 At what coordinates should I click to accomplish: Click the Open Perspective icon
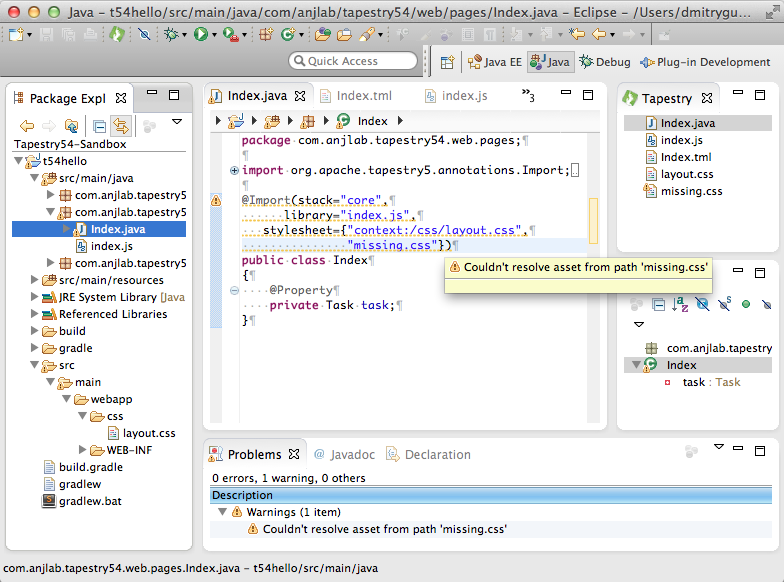[x=448, y=62]
